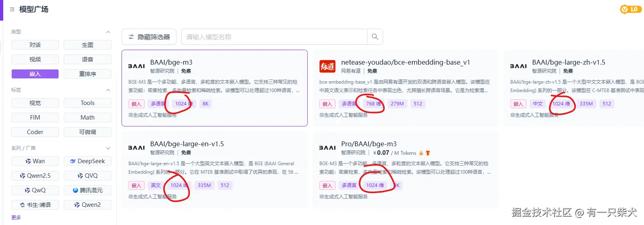Viewport: 644px width, 225px height.
Task: Open the L0 level badge icon
Action: click(x=631, y=9)
